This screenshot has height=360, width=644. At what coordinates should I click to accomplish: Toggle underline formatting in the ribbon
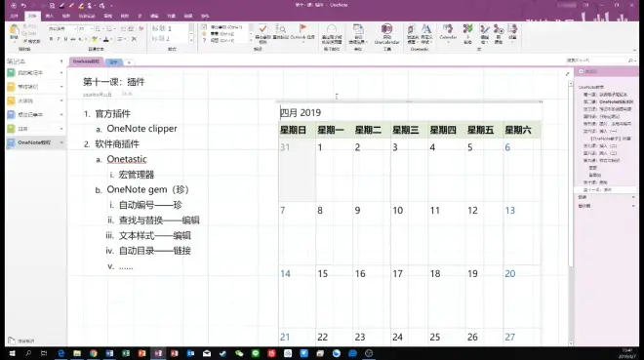click(x=65, y=39)
